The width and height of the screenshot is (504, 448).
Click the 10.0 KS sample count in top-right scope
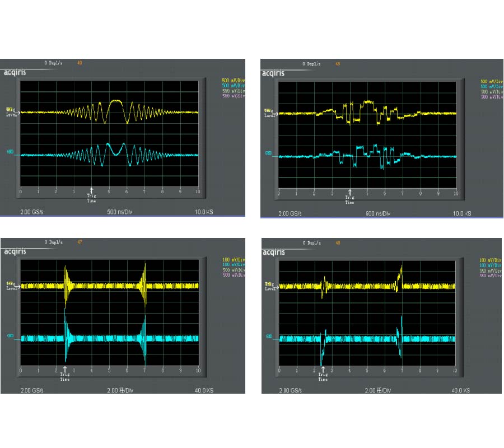pyautogui.click(x=463, y=214)
